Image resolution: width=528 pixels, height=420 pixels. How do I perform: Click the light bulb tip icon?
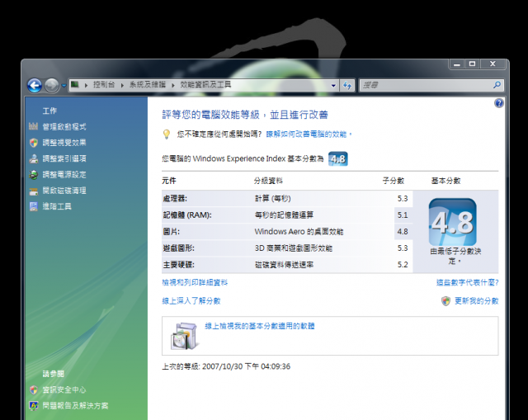[x=167, y=134]
